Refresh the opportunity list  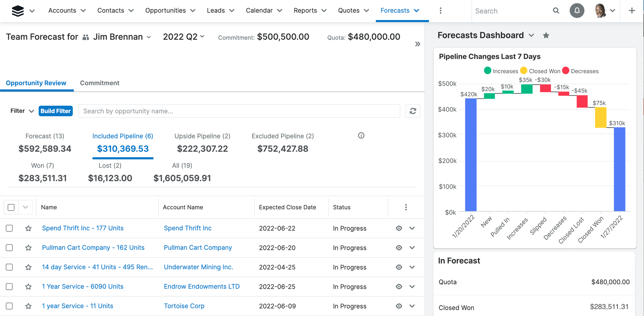[x=413, y=111]
